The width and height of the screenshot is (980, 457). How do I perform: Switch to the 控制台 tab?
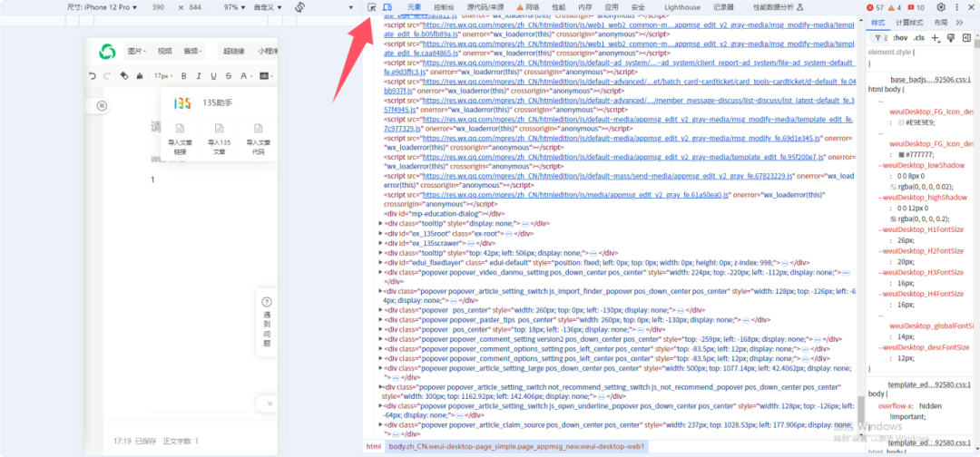point(445,7)
